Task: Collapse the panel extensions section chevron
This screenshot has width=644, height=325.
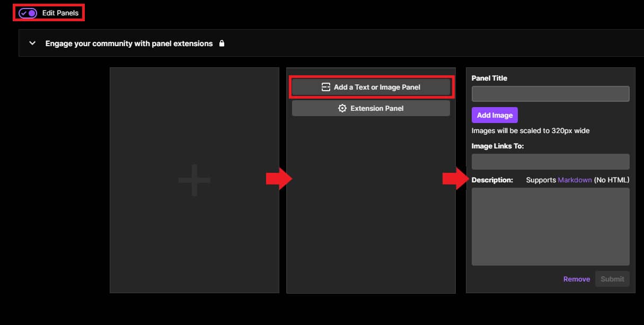Action: (32, 43)
